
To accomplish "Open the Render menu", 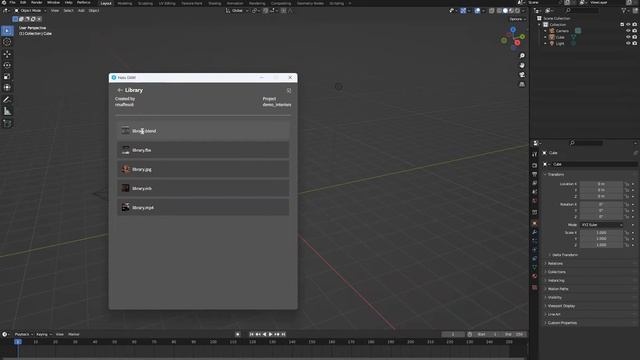I will click(36, 2).
